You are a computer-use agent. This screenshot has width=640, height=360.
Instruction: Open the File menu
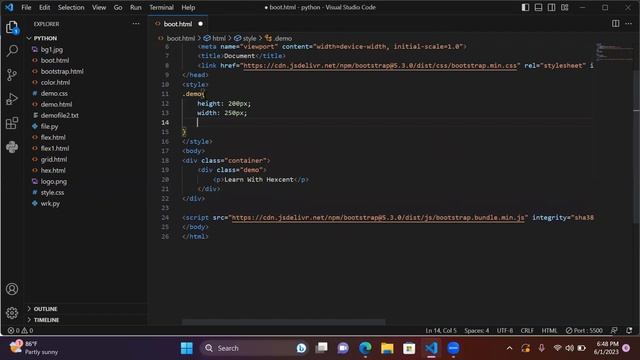(x=26, y=7)
